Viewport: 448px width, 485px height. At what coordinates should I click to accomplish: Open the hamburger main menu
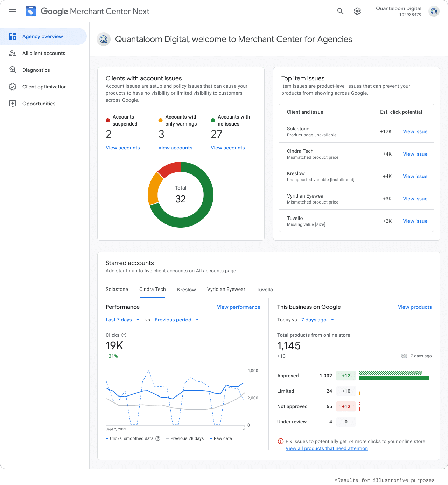pos(13,11)
